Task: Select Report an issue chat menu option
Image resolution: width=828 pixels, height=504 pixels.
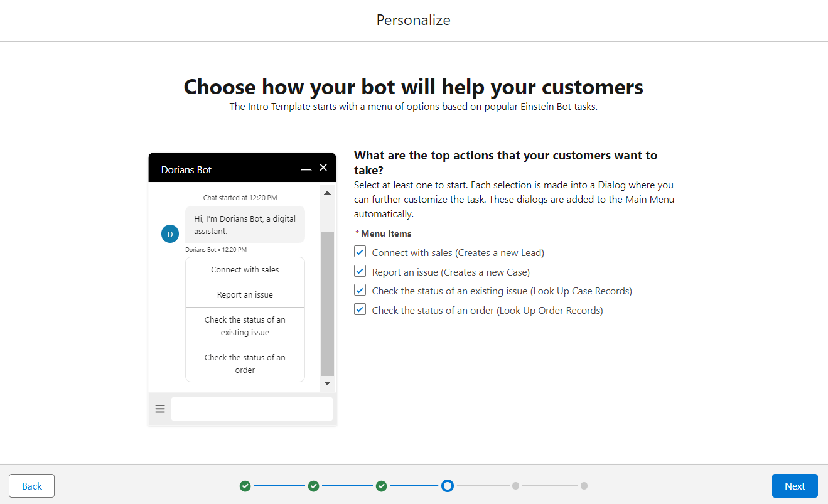Action: point(245,294)
